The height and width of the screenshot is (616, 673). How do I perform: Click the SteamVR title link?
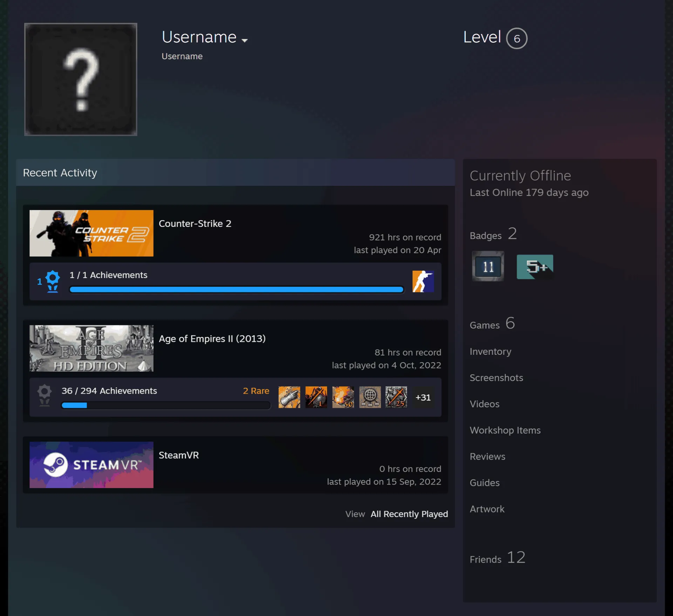[179, 455]
